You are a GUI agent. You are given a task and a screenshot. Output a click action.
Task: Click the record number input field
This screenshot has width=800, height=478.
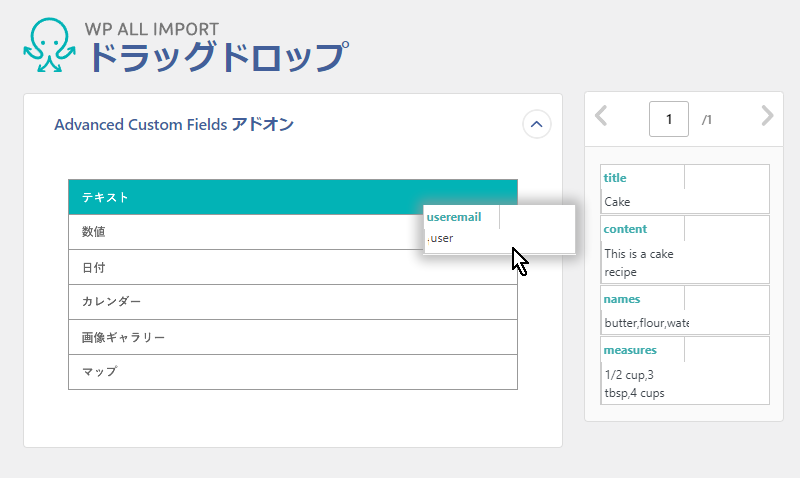coord(669,119)
